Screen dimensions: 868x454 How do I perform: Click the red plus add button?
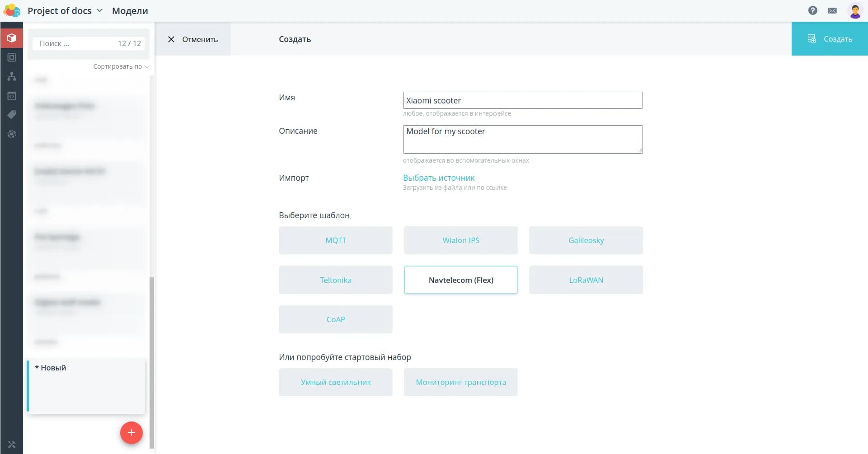131,432
